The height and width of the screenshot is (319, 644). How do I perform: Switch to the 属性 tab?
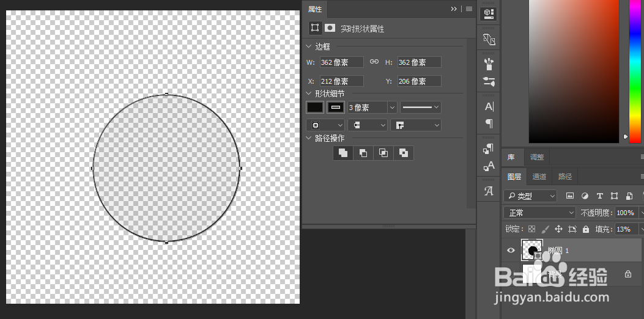point(315,9)
